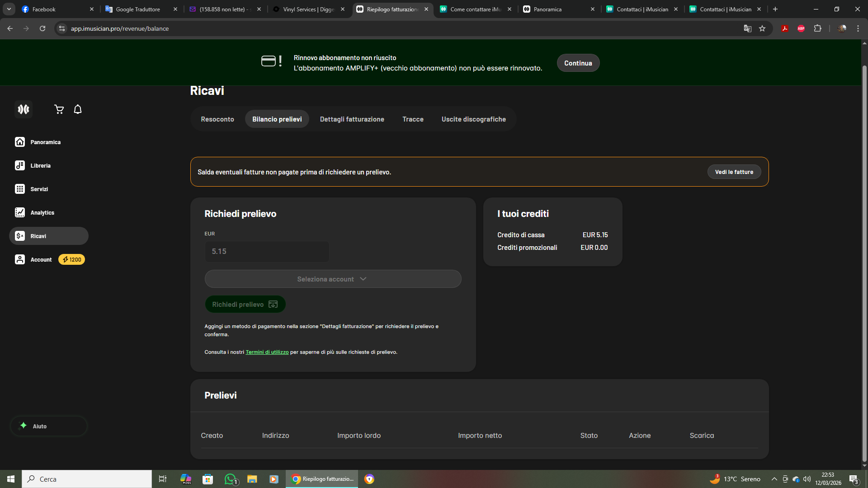Open Analytics in the sidebar
The image size is (868, 488).
pos(42,212)
